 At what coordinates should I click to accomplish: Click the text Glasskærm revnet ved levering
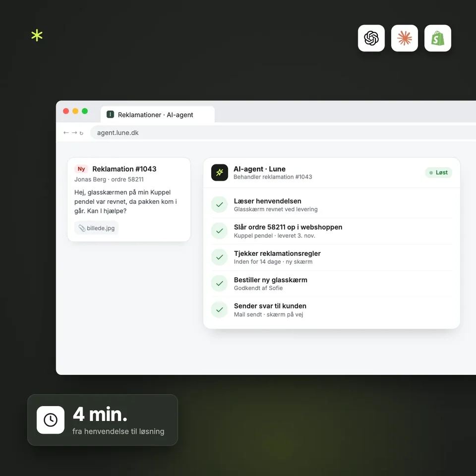(x=276, y=209)
